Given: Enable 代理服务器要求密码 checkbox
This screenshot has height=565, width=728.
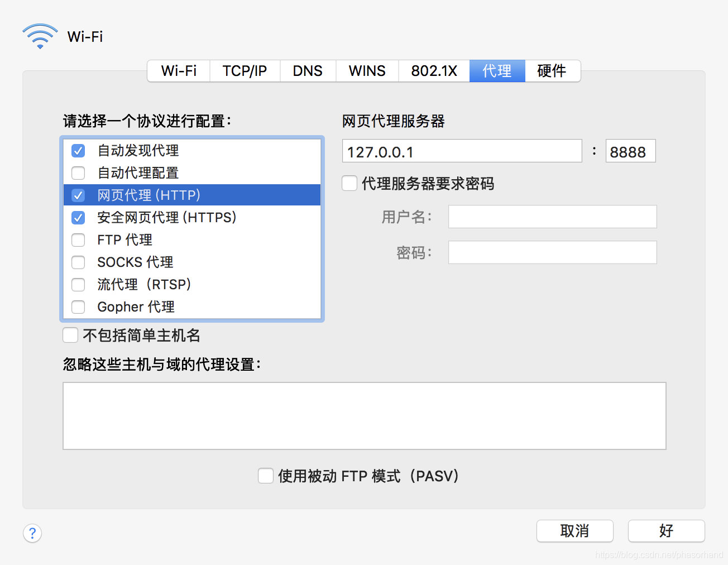Looking at the screenshot, I should pyautogui.click(x=349, y=183).
